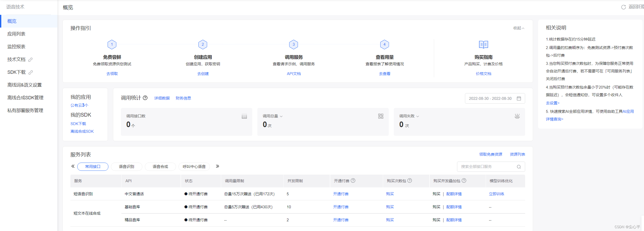Click 开通付费 for 短语音识别 row
The width and height of the screenshot is (644, 231).
click(341, 194)
